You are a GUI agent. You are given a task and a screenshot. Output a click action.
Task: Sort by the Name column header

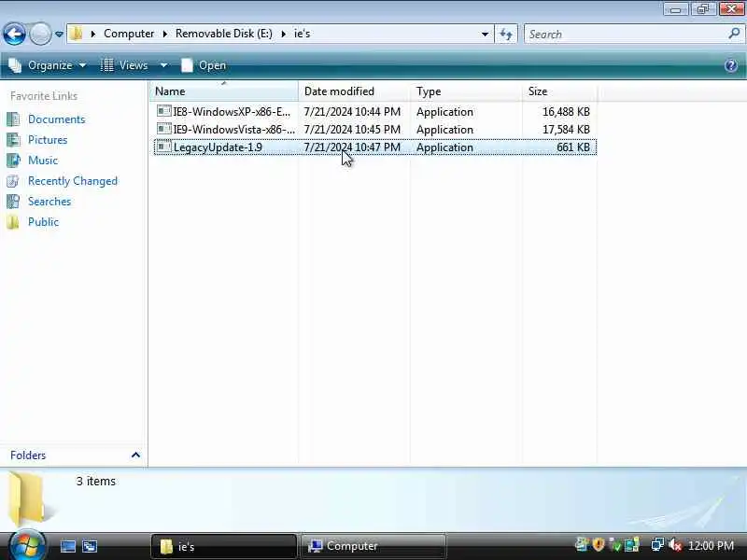click(x=224, y=91)
